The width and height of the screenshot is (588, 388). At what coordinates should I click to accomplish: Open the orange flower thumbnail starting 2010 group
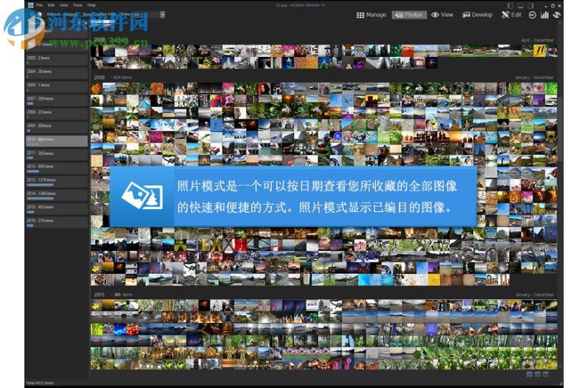pos(96,88)
